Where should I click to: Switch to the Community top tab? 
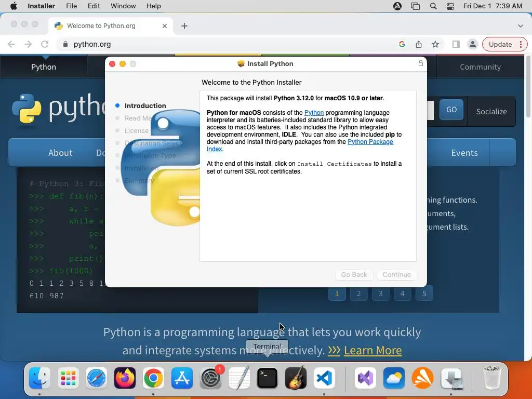pyautogui.click(x=480, y=67)
